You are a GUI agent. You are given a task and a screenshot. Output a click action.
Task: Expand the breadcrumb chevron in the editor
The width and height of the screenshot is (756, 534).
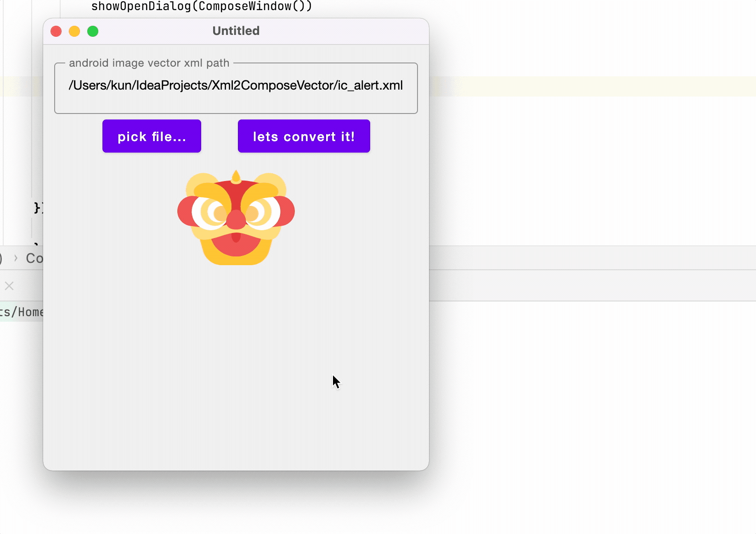click(17, 258)
